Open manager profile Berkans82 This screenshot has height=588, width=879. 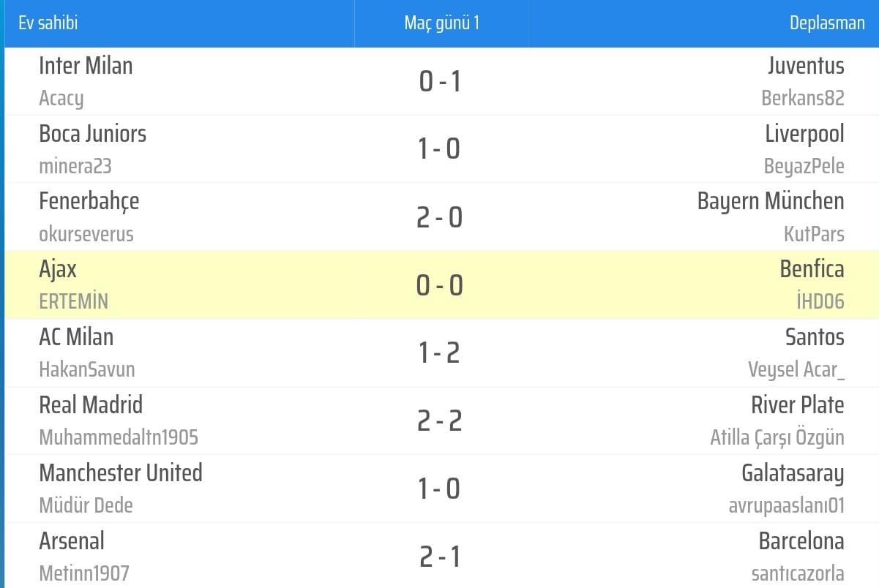click(802, 98)
